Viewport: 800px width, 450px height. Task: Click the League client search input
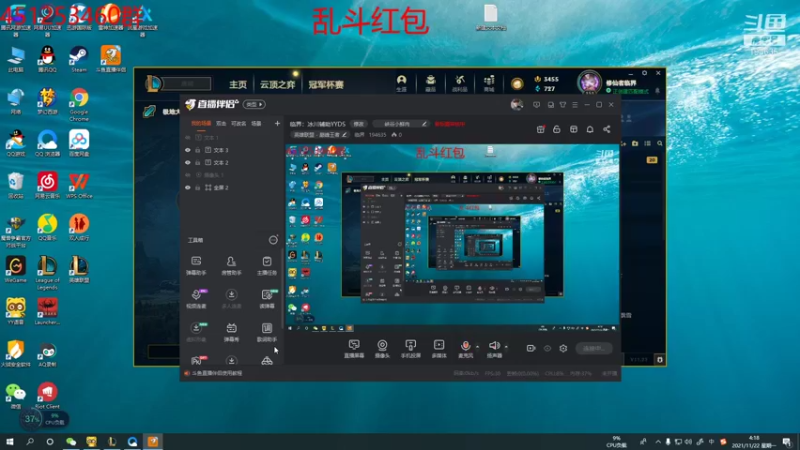(187, 84)
